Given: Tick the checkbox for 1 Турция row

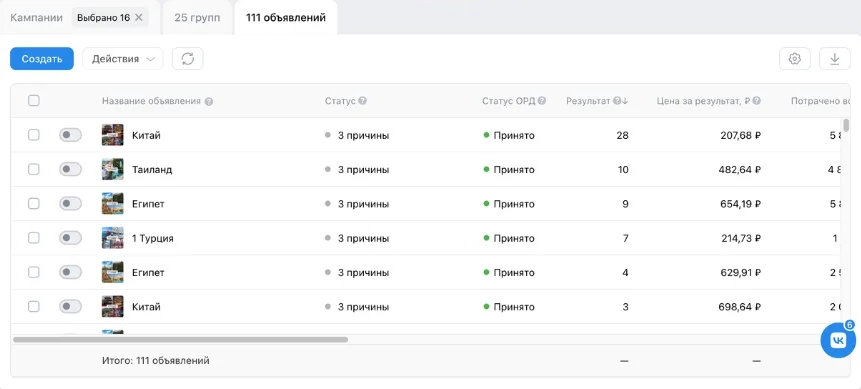Looking at the screenshot, I should tap(33, 238).
